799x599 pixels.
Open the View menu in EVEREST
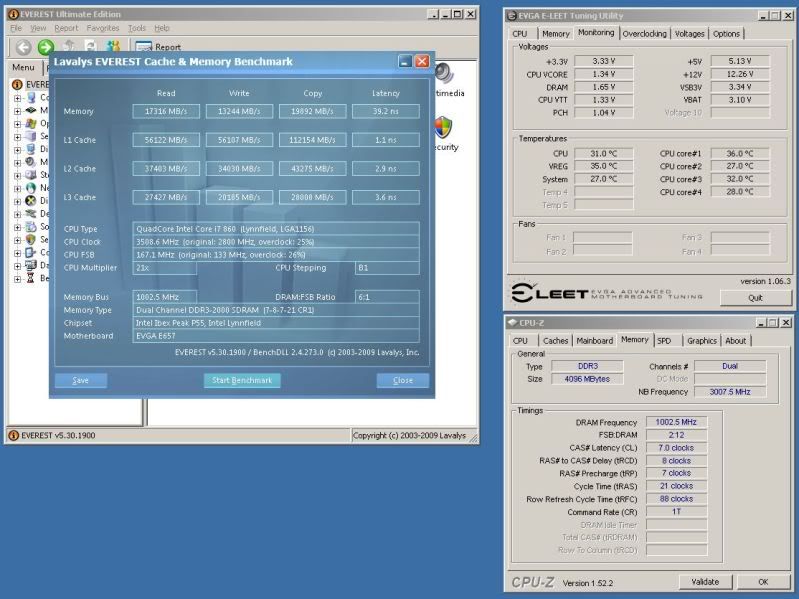[38, 28]
